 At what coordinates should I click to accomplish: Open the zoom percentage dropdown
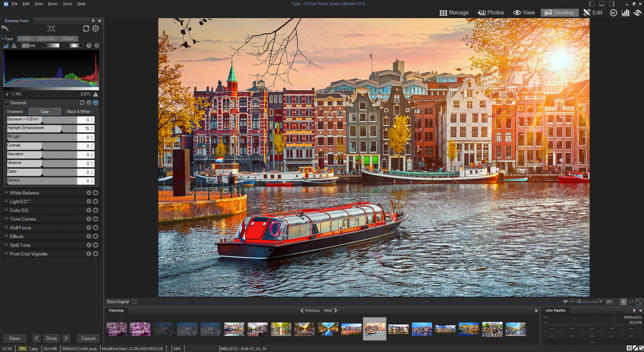tap(624, 302)
